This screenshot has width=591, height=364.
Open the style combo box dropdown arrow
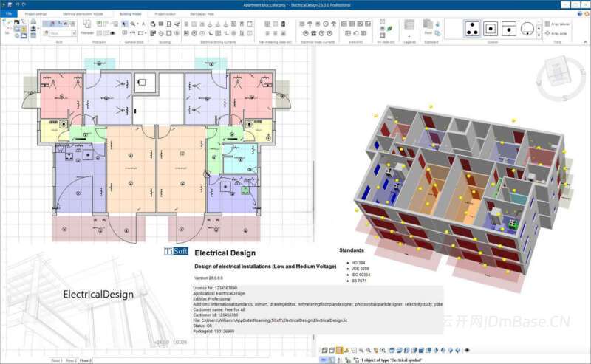[73, 33]
